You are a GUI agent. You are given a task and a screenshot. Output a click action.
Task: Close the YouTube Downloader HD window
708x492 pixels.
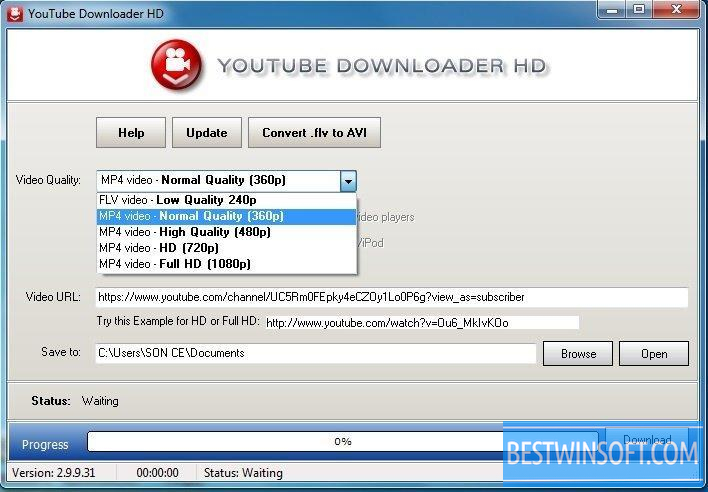(676, 9)
